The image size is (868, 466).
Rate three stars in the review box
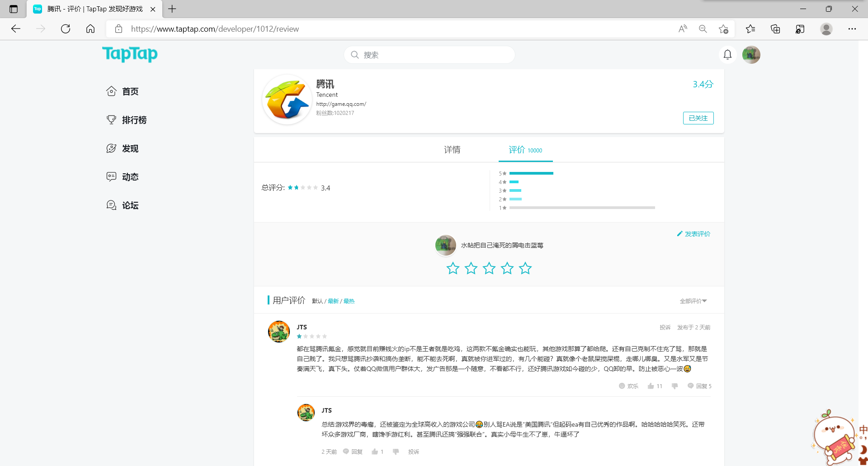489,268
